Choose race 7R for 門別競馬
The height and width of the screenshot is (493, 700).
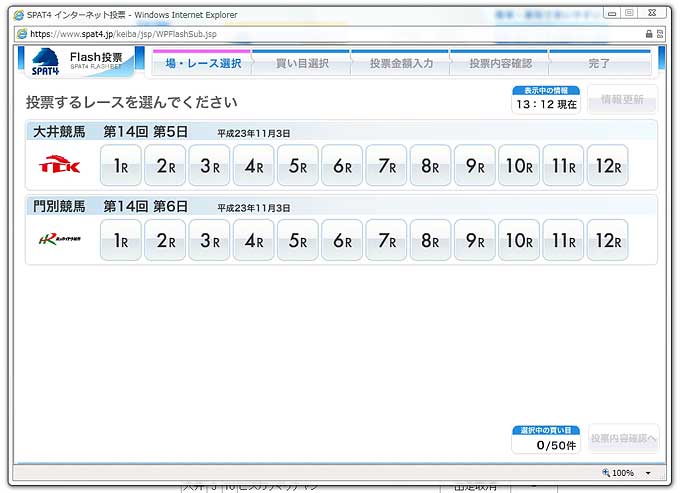386,240
